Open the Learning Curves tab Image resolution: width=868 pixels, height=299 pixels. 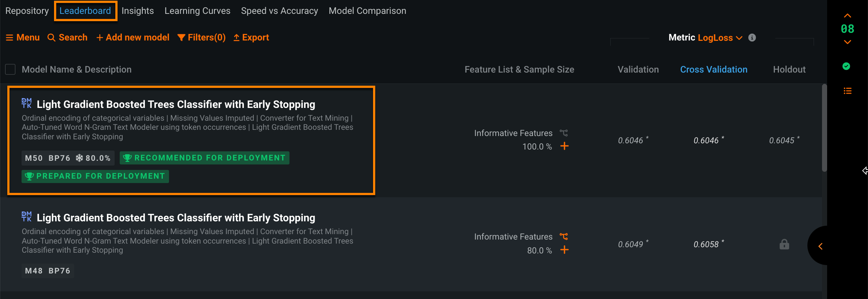pos(197,11)
